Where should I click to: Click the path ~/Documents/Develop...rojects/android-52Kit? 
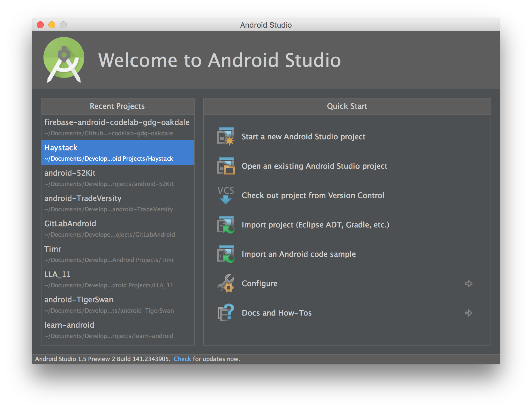click(109, 184)
